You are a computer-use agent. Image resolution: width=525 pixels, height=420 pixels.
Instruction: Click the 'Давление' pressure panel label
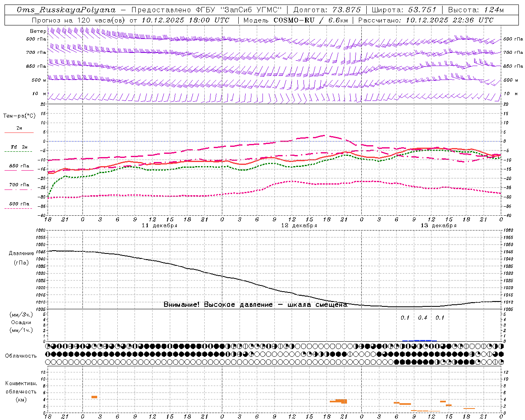click(21, 253)
